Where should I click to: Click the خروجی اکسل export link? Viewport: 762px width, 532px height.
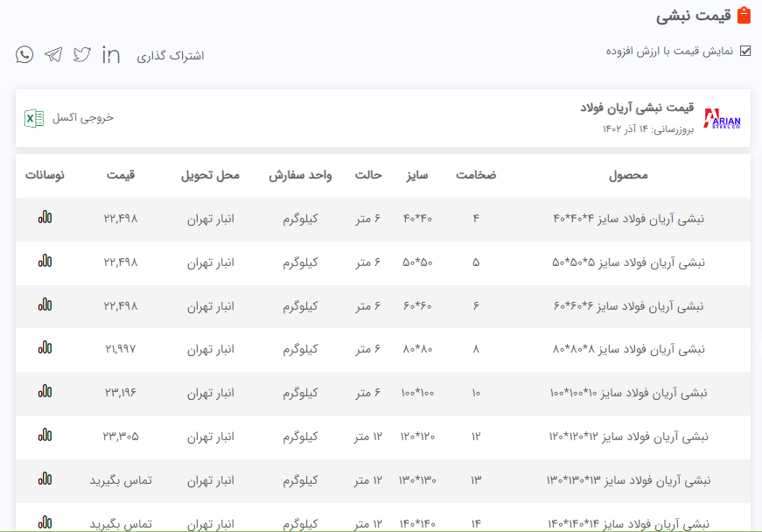(x=83, y=117)
